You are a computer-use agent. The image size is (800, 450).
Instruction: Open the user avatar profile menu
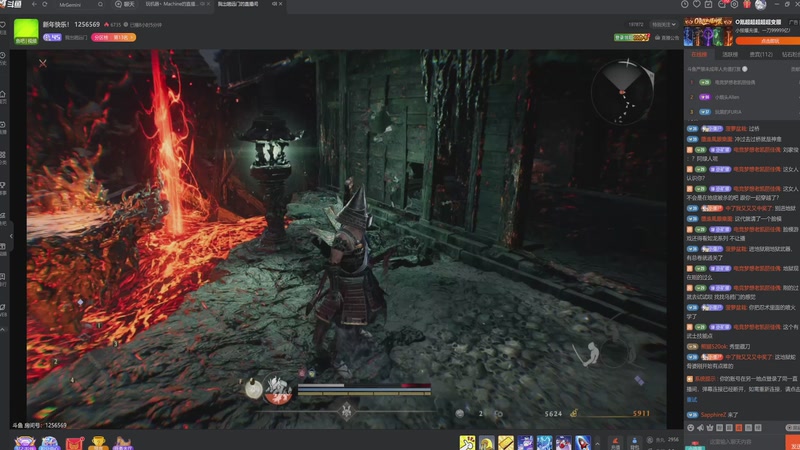pyautogui.click(x=760, y=5)
